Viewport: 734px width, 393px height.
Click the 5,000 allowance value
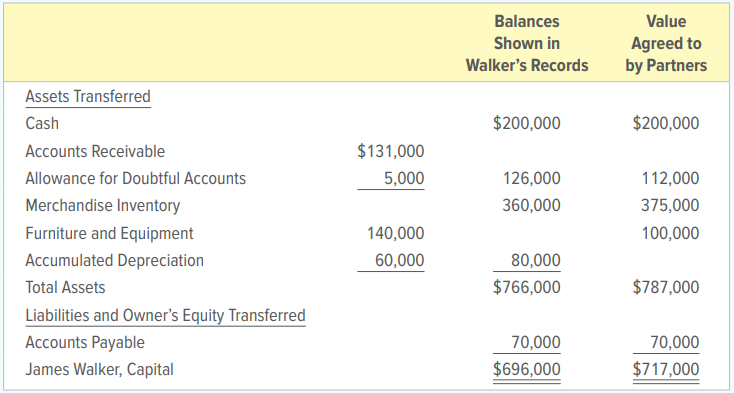404,178
